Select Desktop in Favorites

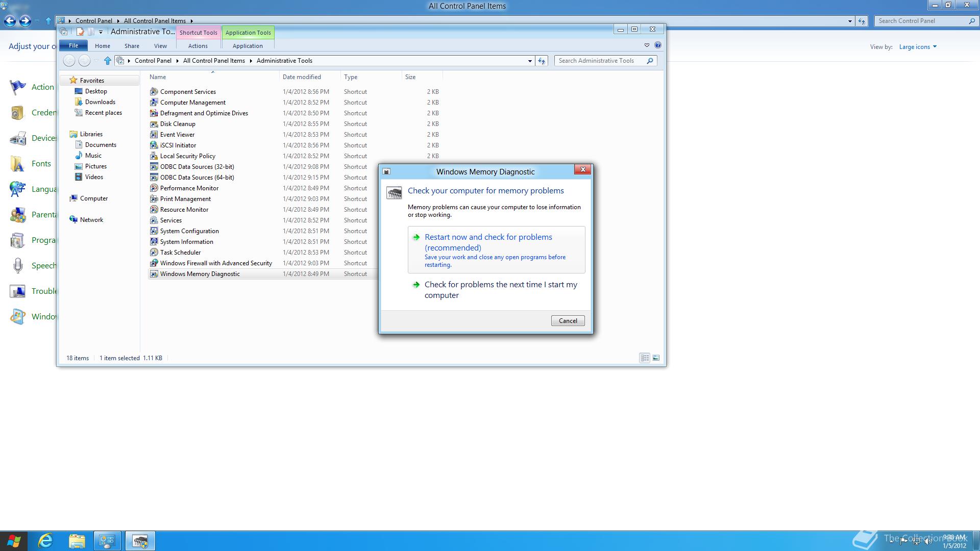coord(96,91)
